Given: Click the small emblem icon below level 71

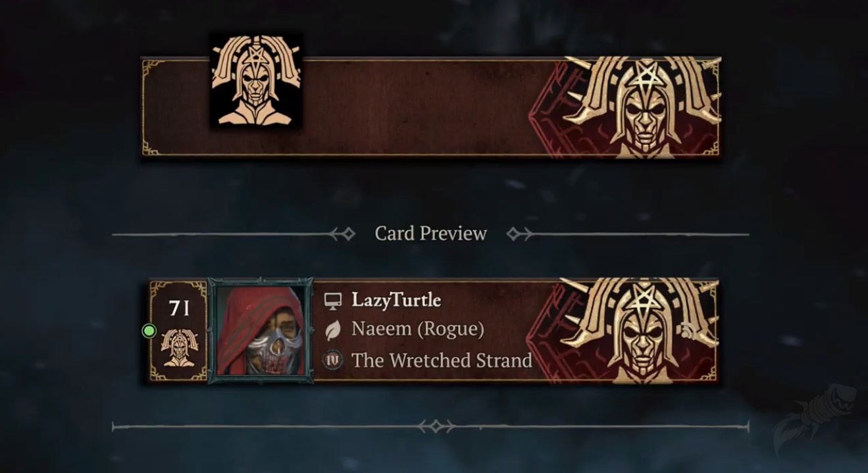Looking at the screenshot, I should (179, 347).
